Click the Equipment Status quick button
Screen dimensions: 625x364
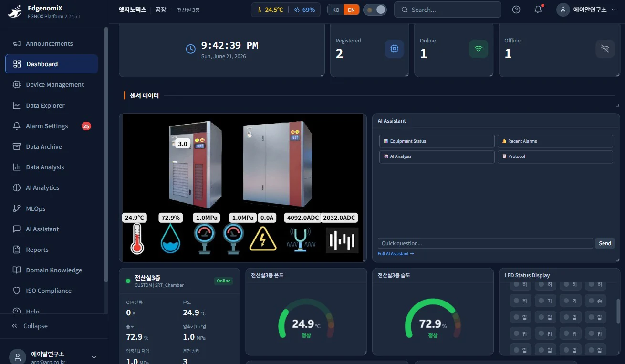(437, 141)
